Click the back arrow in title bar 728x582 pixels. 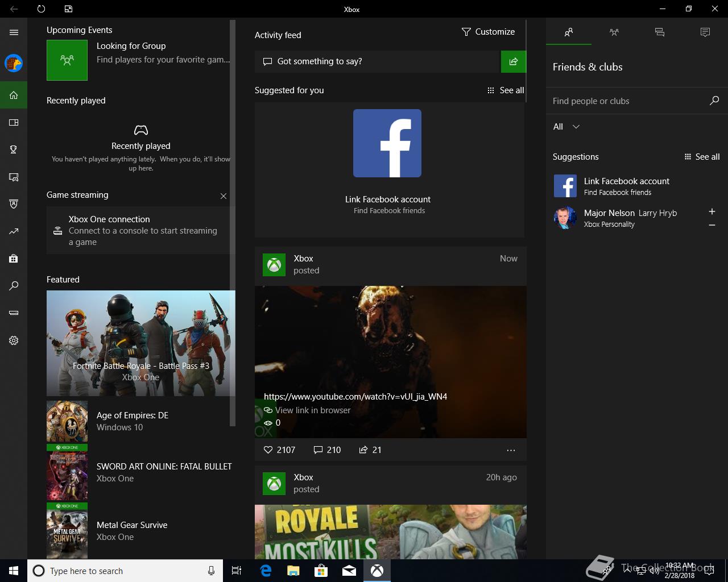pos(14,9)
